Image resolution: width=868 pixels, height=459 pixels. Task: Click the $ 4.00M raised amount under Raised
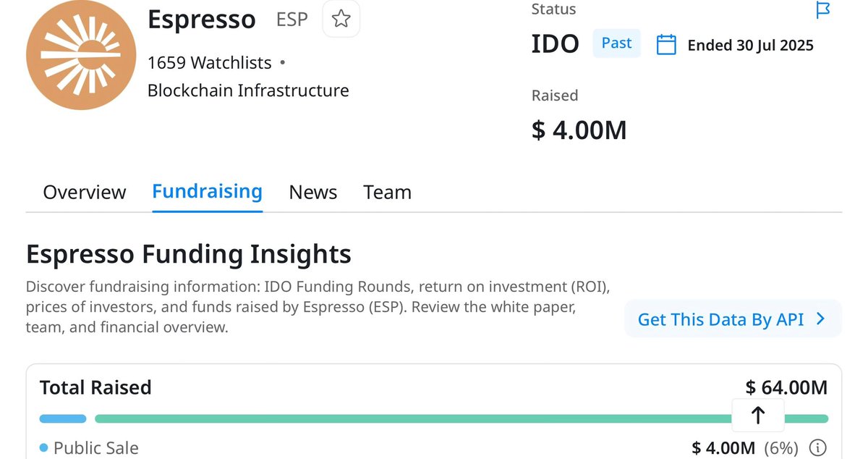point(579,130)
